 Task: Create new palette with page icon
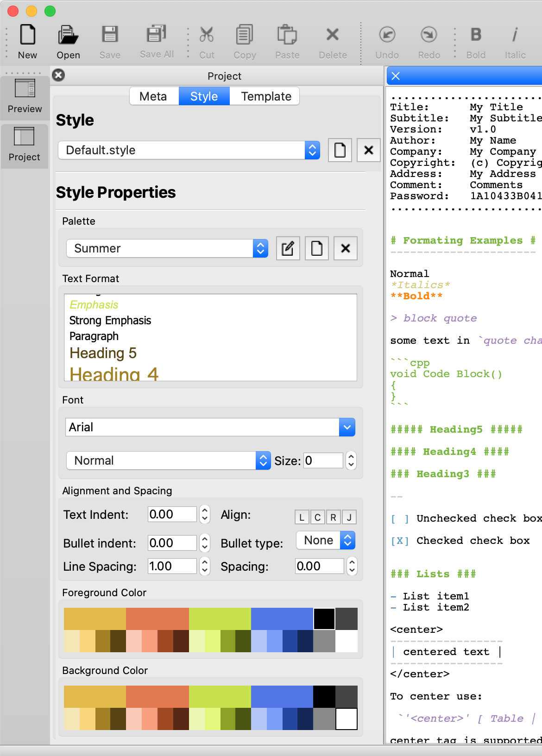point(317,249)
